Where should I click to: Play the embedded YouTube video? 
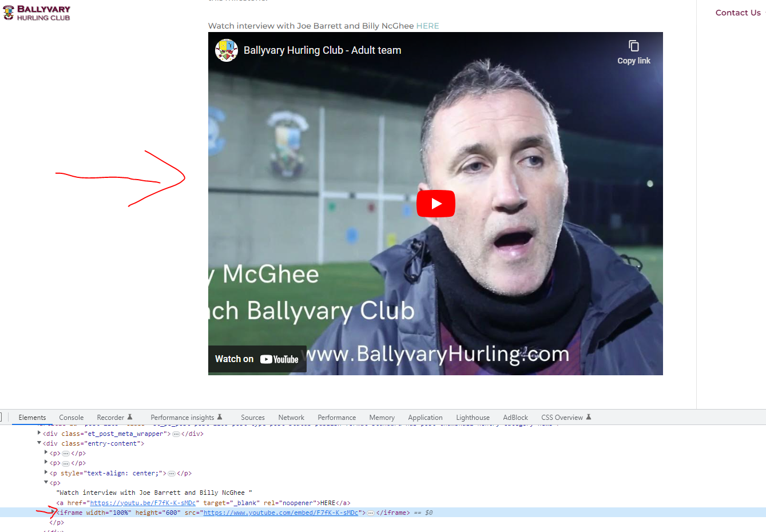tap(436, 204)
